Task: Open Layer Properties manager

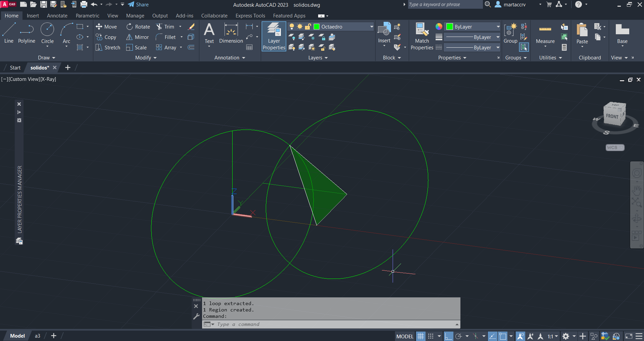Action: (274, 36)
